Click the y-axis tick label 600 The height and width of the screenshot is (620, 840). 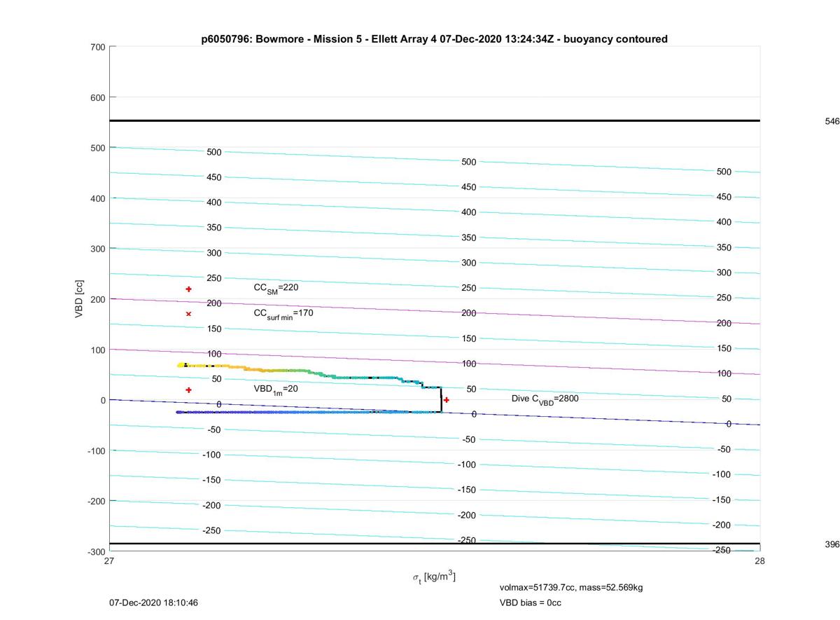(98, 97)
